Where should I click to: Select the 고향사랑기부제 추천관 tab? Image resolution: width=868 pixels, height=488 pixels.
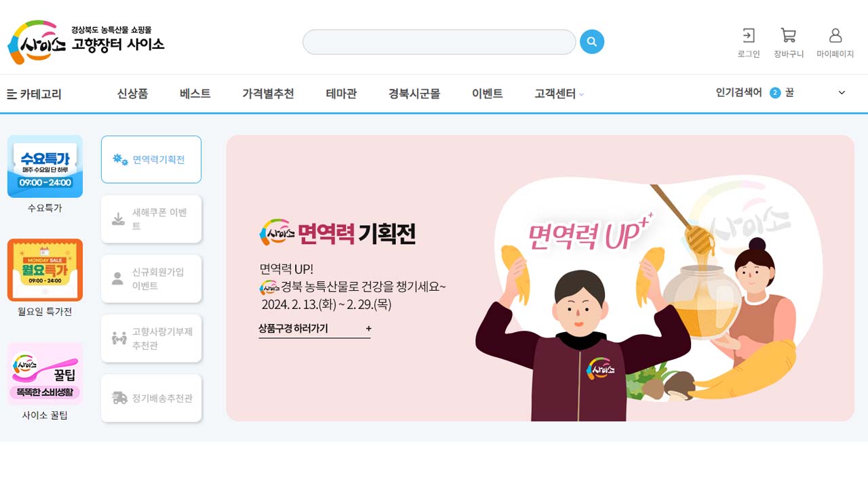(x=151, y=338)
